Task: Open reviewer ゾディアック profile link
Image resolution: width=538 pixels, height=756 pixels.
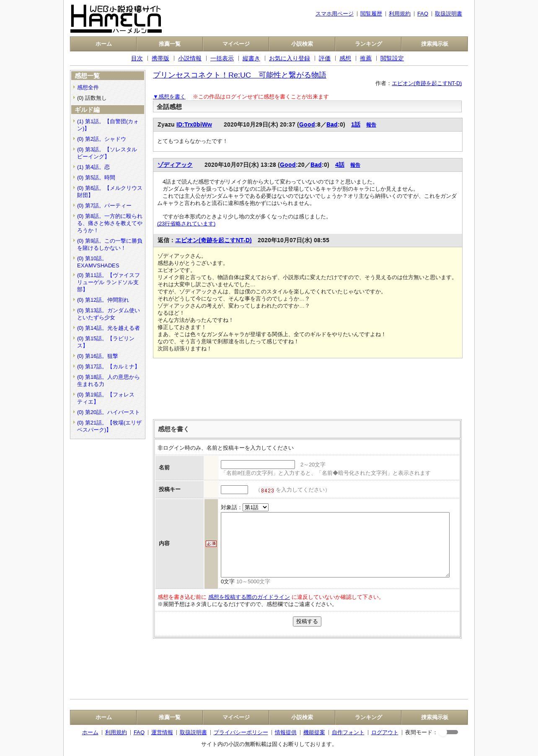Action: tap(175, 165)
